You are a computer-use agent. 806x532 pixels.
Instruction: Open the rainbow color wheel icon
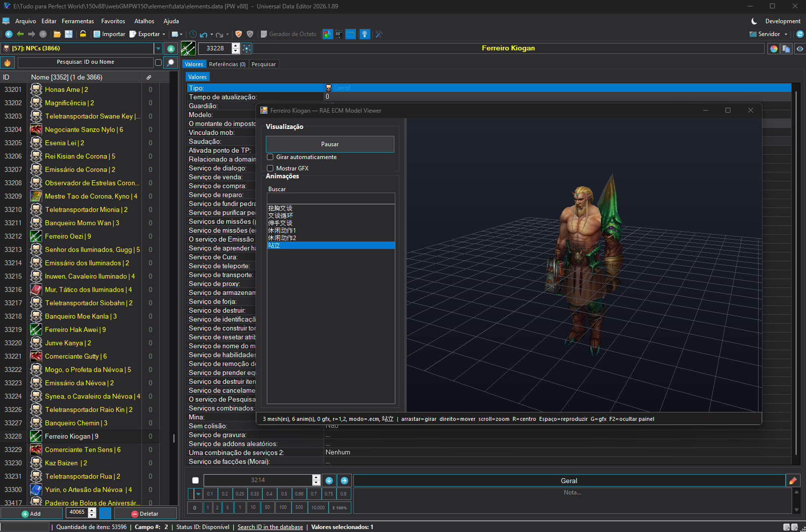pyautogui.click(x=774, y=48)
